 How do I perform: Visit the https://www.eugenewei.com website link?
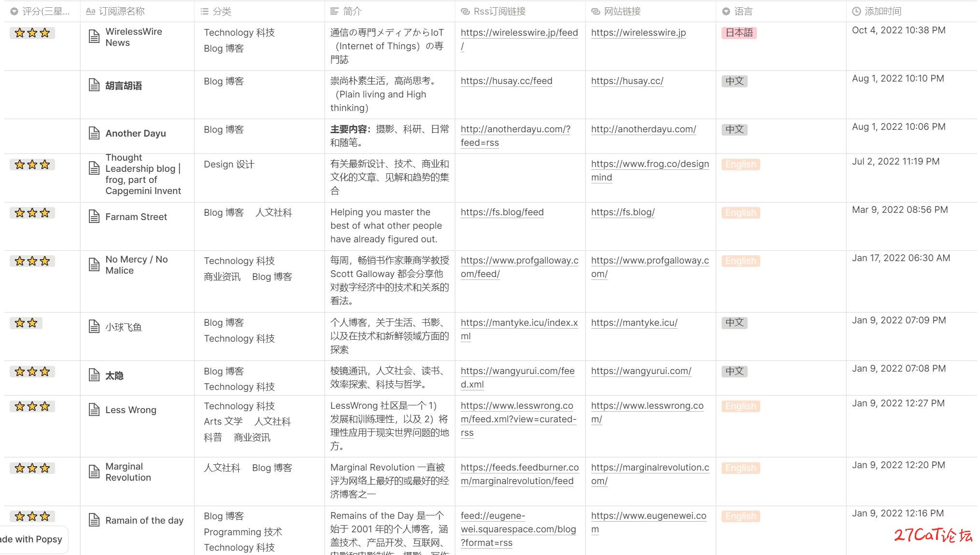click(x=648, y=522)
